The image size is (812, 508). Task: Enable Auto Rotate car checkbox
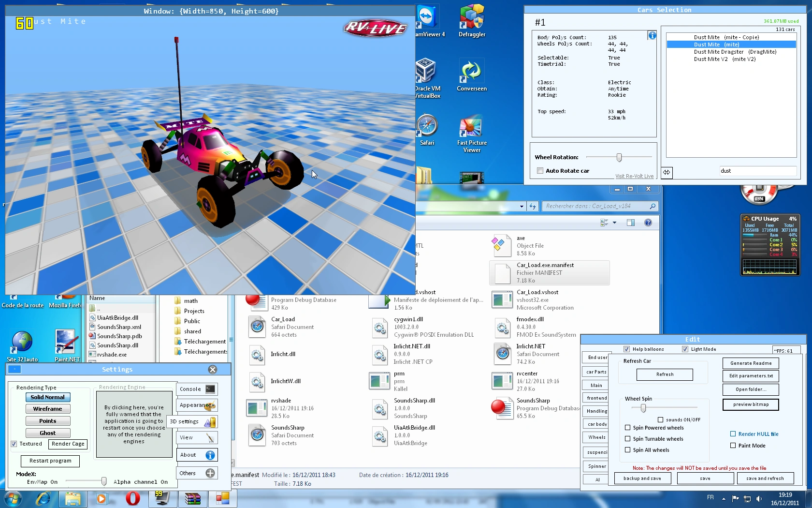(540, 171)
